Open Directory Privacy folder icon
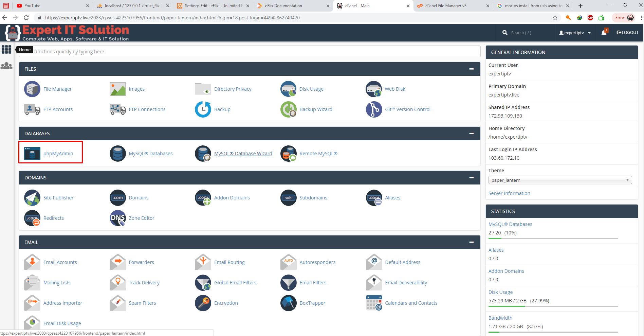644x336 pixels. point(203,89)
